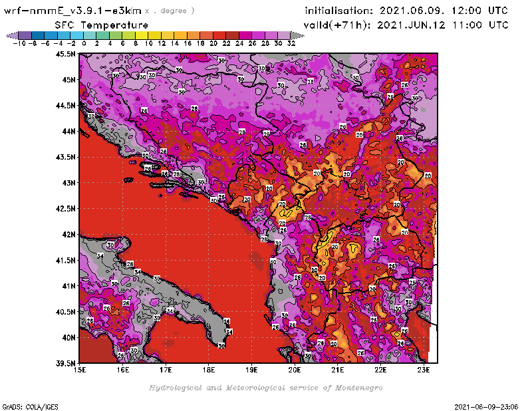This screenshot has width=532, height=411.
Task: Click the latitude label "42.5N"
Action: pyautogui.click(x=65, y=209)
